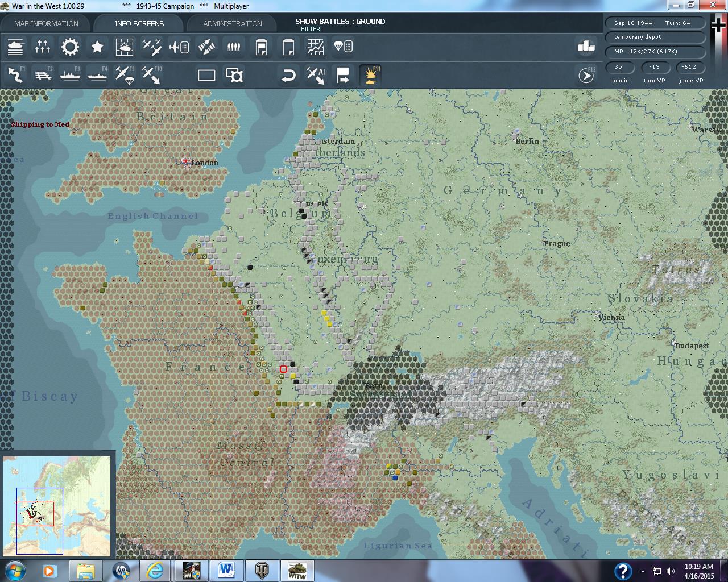Switch to MAP INFORMATION tab

[x=46, y=23]
